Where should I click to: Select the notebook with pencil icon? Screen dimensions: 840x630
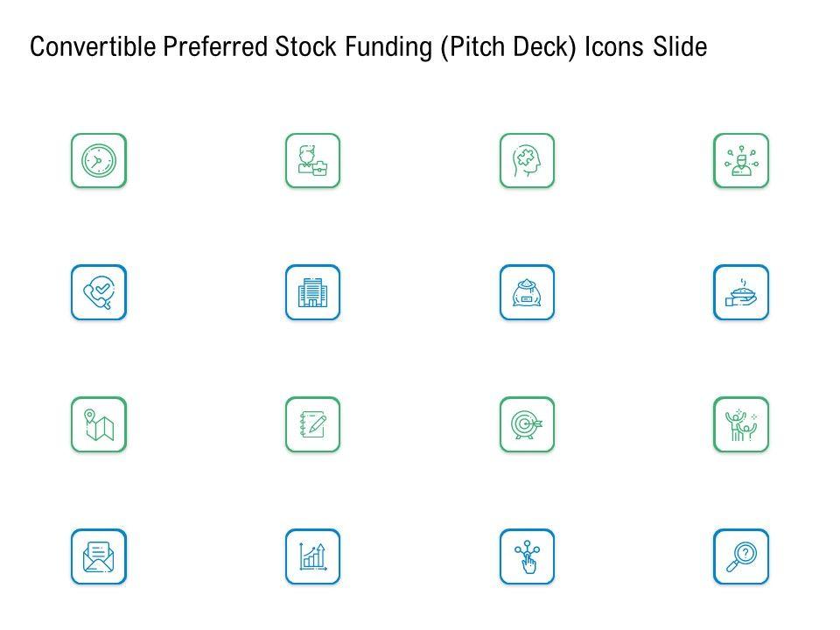(x=312, y=424)
